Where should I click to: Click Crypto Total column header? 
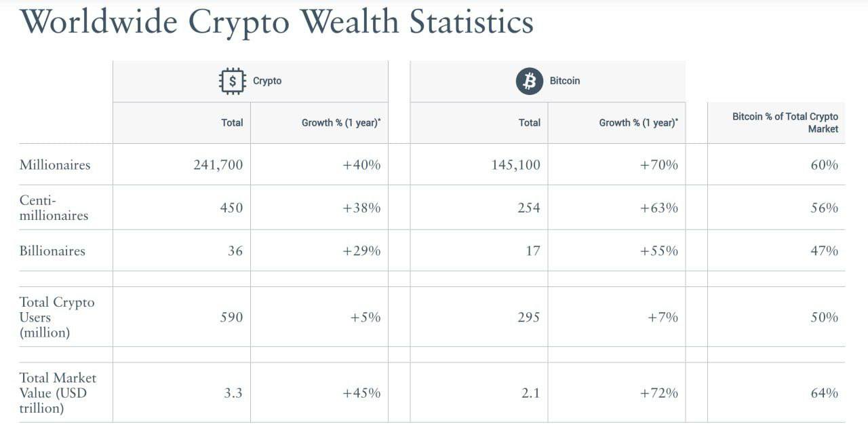(x=232, y=123)
